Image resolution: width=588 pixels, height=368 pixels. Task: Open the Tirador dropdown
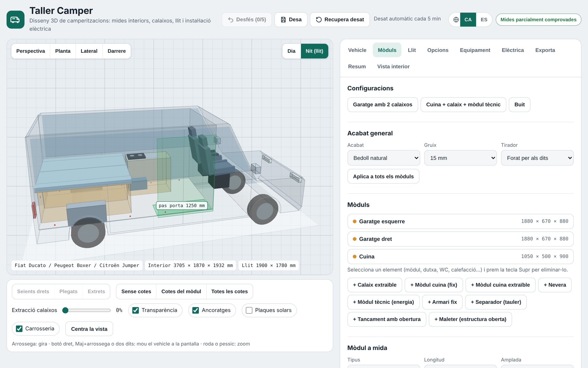[x=537, y=158]
